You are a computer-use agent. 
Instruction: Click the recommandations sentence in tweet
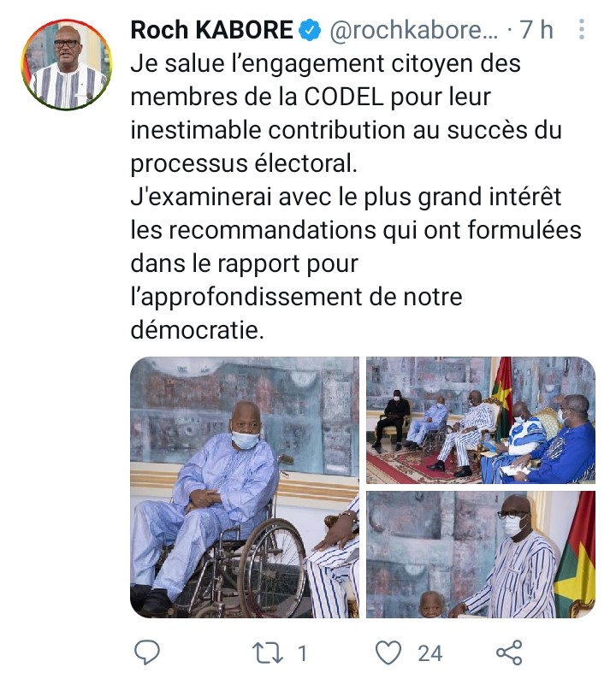point(356,263)
